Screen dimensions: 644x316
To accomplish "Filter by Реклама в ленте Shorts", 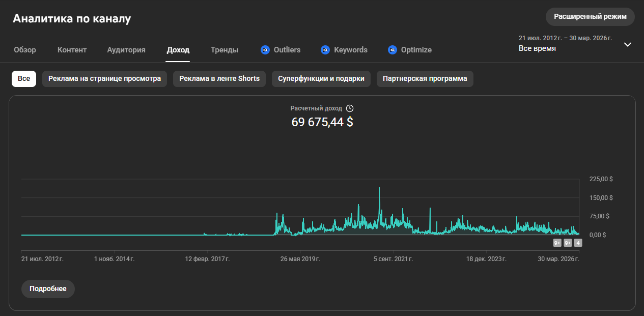I will [x=219, y=79].
